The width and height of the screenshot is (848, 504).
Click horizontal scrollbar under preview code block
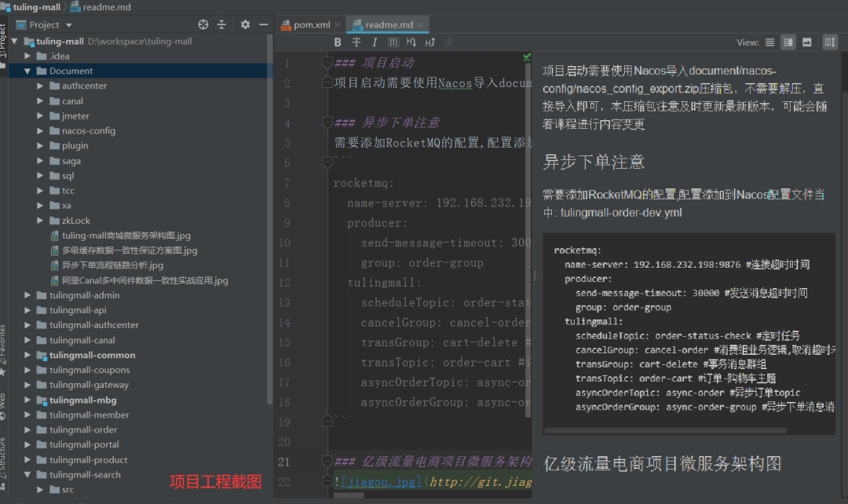pyautogui.click(x=665, y=430)
